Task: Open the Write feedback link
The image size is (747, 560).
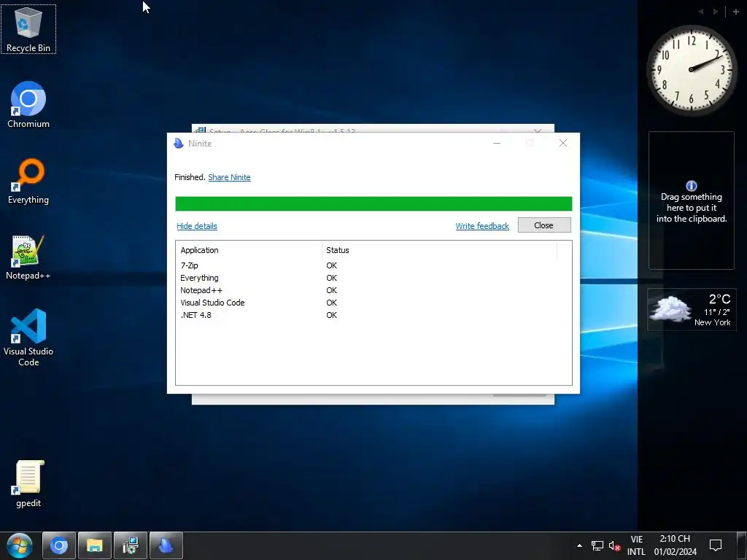Action: (482, 226)
